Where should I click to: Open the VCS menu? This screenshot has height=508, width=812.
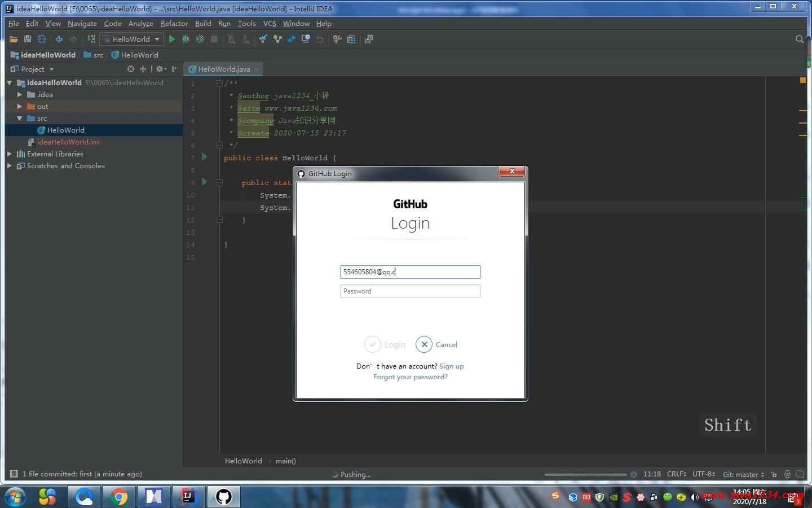coord(270,24)
